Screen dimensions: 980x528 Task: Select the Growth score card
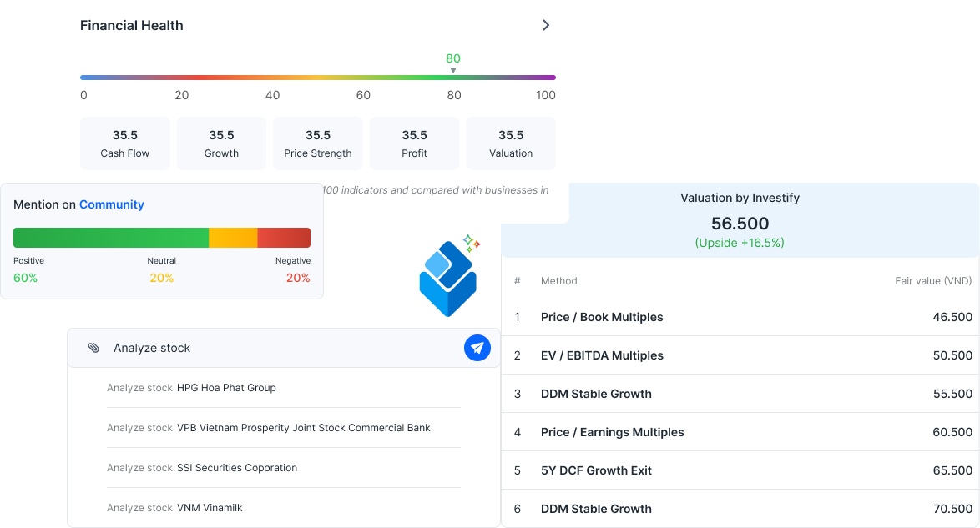pos(221,143)
